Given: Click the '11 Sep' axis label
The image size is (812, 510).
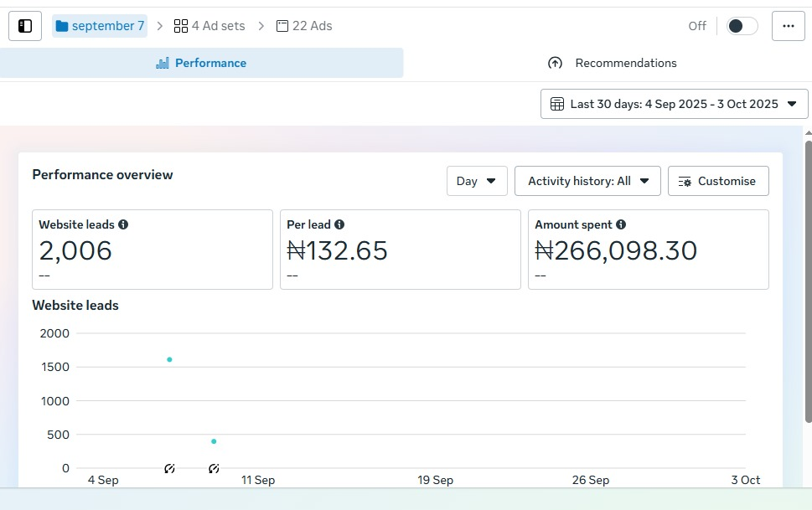Looking at the screenshot, I should click(x=258, y=480).
